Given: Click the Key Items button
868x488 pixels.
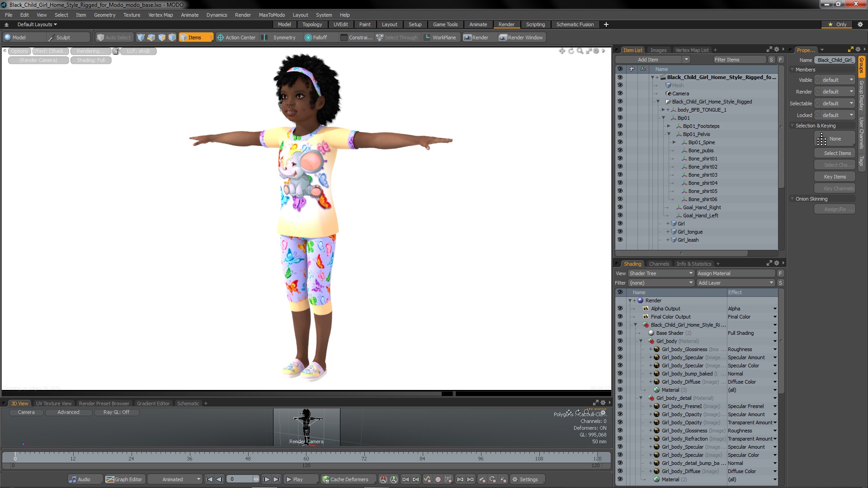Looking at the screenshot, I should 834,176.
